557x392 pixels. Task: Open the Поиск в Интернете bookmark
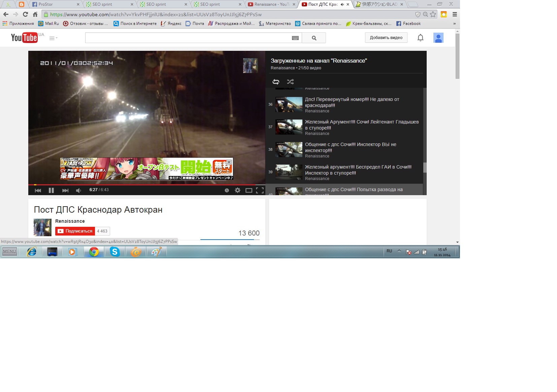(x=135, y=24)
